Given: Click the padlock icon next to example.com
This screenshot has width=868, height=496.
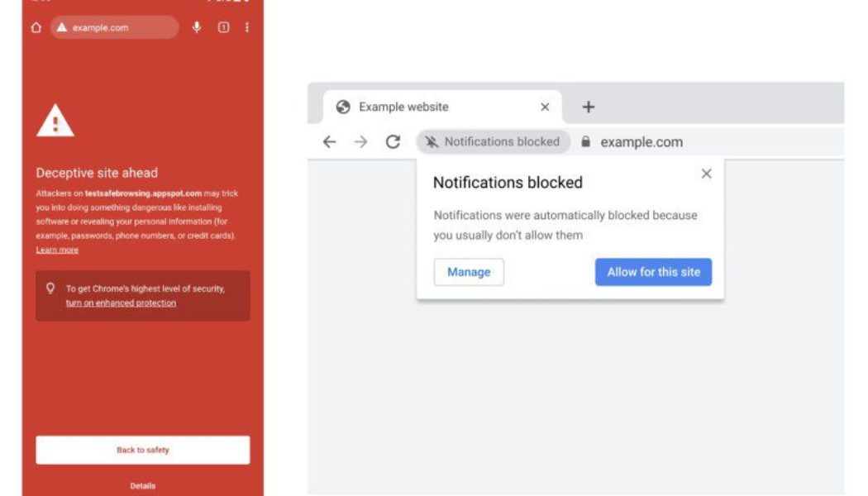Looking at the screenshot, I should (x=585, y=141).
